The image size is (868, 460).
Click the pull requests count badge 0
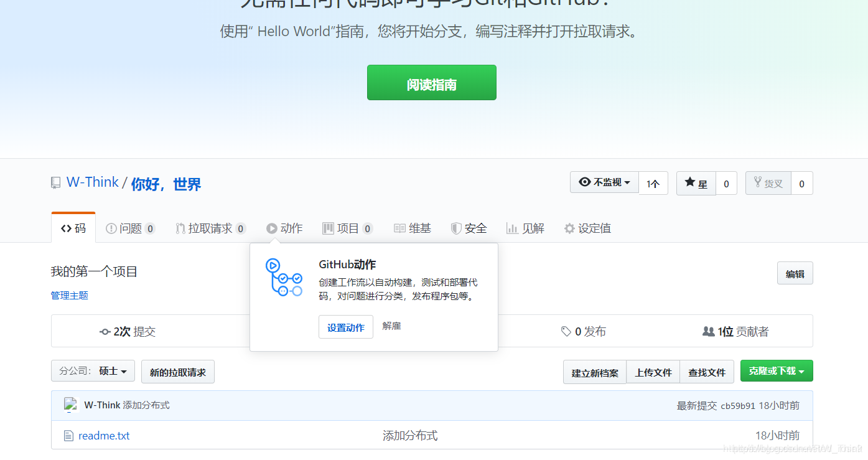[x=241, y=229]
